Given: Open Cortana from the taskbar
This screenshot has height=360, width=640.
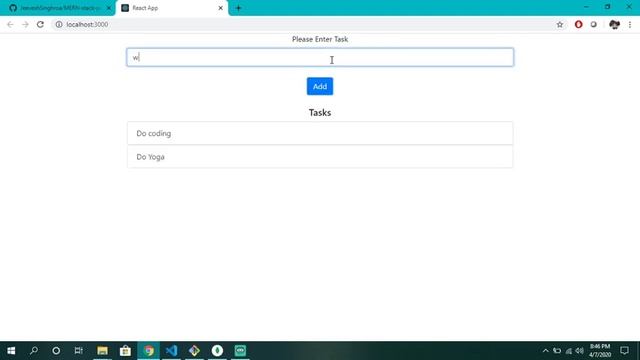Looking at the screenshot, I should tap(56, 351).
